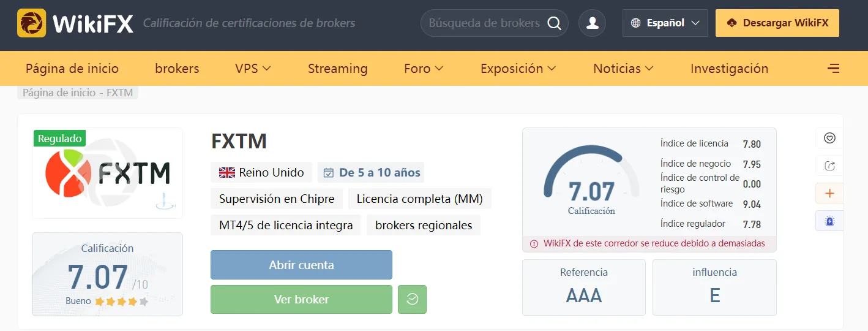Screen dimensions: 868x331
Task: Click the orange plus compare icon
Action: [829, 194]
